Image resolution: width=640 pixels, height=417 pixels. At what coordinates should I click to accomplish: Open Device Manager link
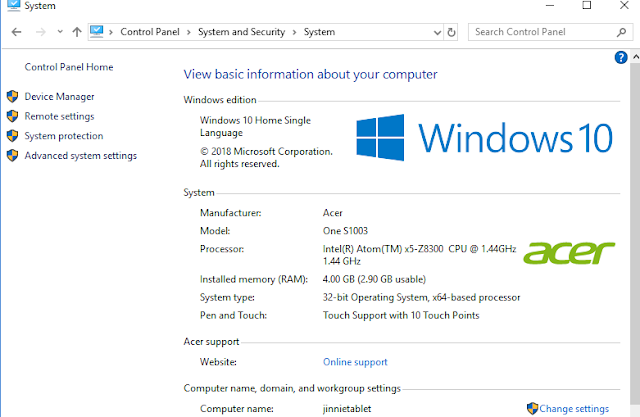coord(59,97)
